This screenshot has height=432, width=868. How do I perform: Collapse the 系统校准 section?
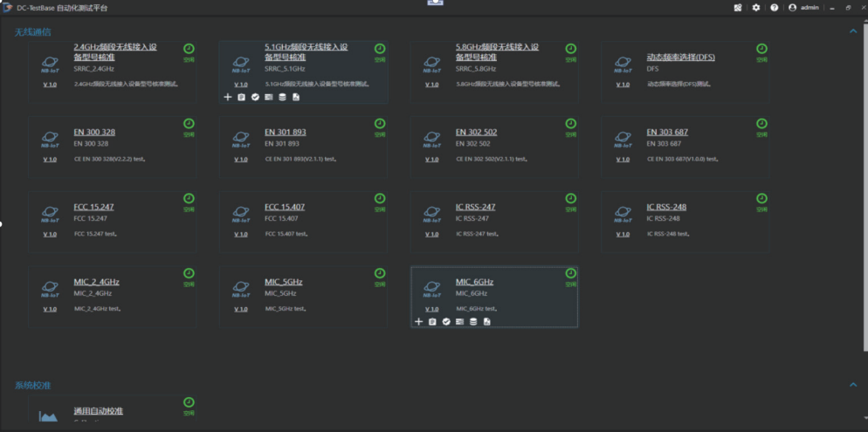click(852, 385)
